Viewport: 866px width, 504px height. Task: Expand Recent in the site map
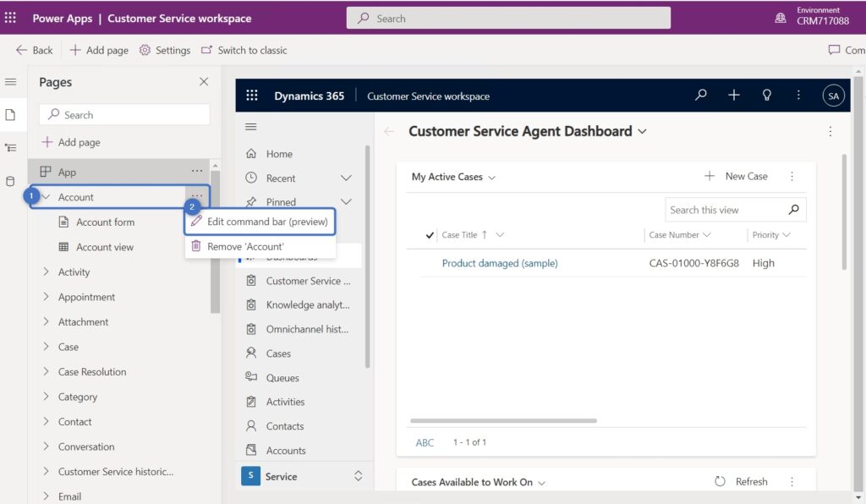pyautogui.click(x=346, y=178)
